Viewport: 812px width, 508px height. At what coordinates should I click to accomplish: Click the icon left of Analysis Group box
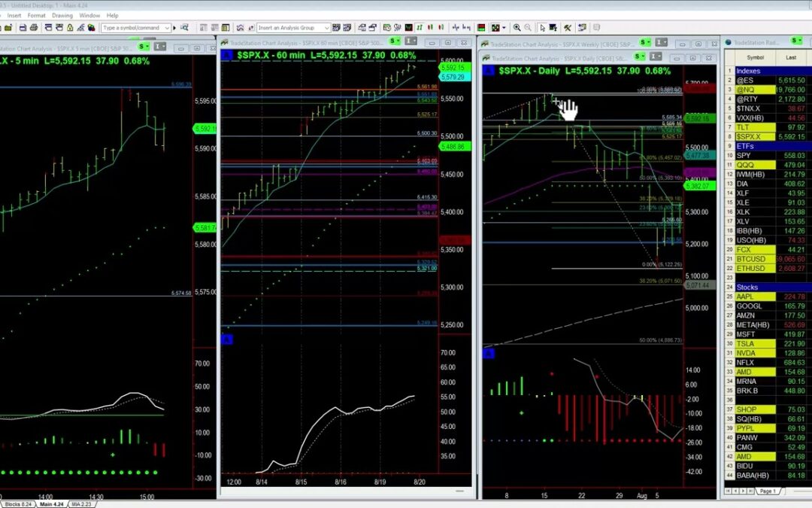tap(250, 28)
